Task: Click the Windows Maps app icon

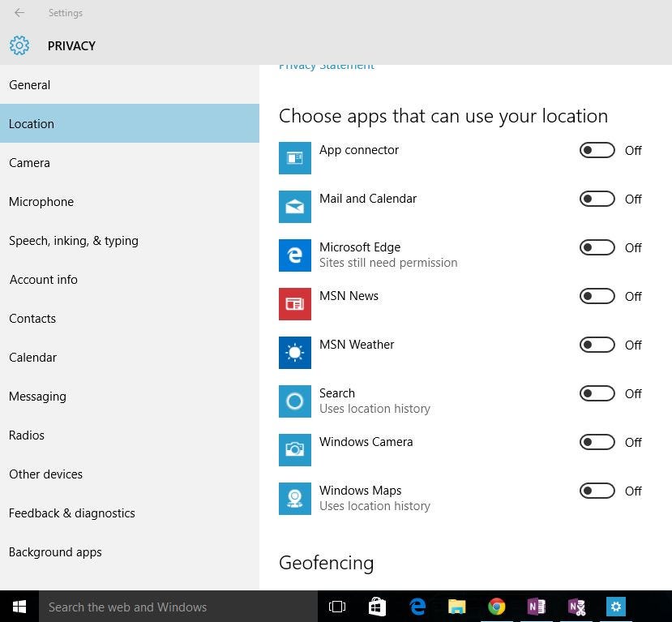Action: pyautogui.click(x=295, y=499)
